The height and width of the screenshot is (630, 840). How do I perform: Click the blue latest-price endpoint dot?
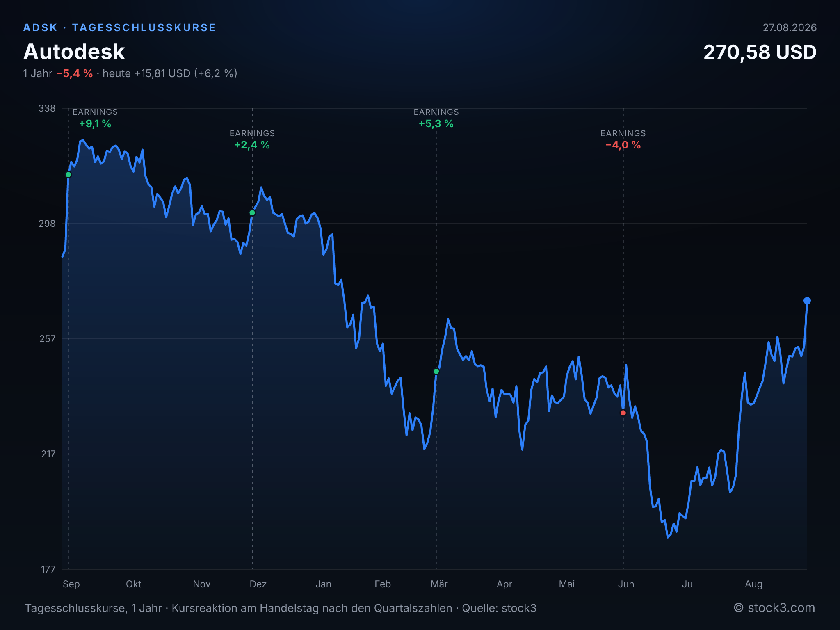[807, 301]
